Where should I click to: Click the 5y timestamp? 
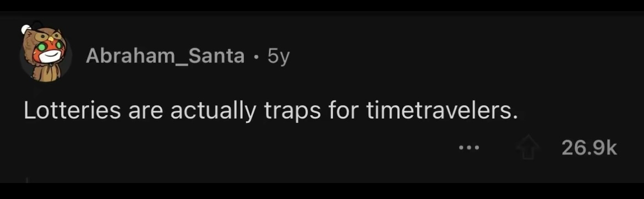279,57
